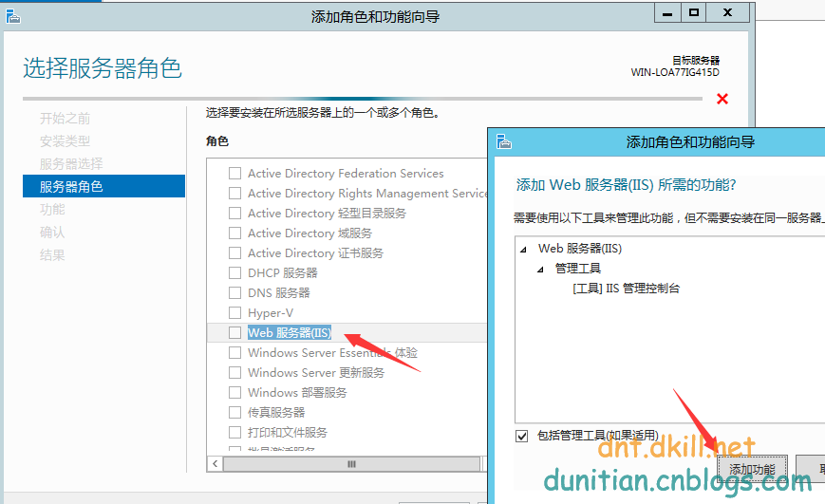825x504 pixels.
Task: Check the DHCP 服务器 role
Action: tap(235, 273)
